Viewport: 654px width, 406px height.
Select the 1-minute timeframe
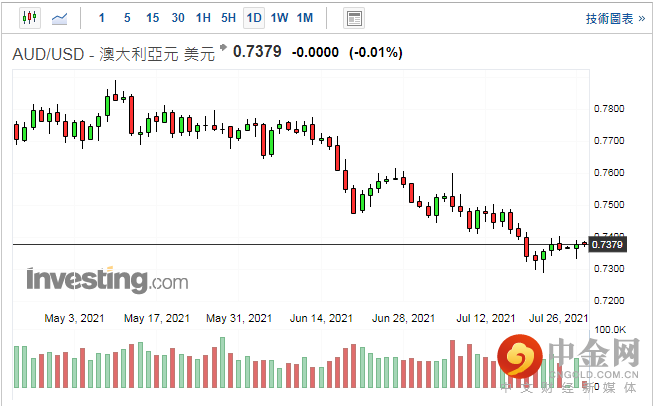pyautogui.click(x=101, y=18)
